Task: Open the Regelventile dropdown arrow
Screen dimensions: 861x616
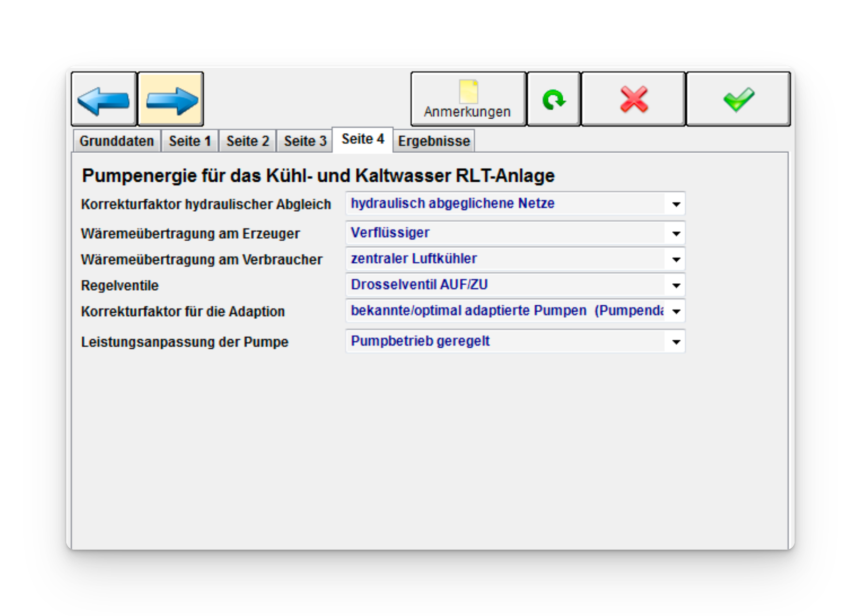Action: [x=676, y=286]
